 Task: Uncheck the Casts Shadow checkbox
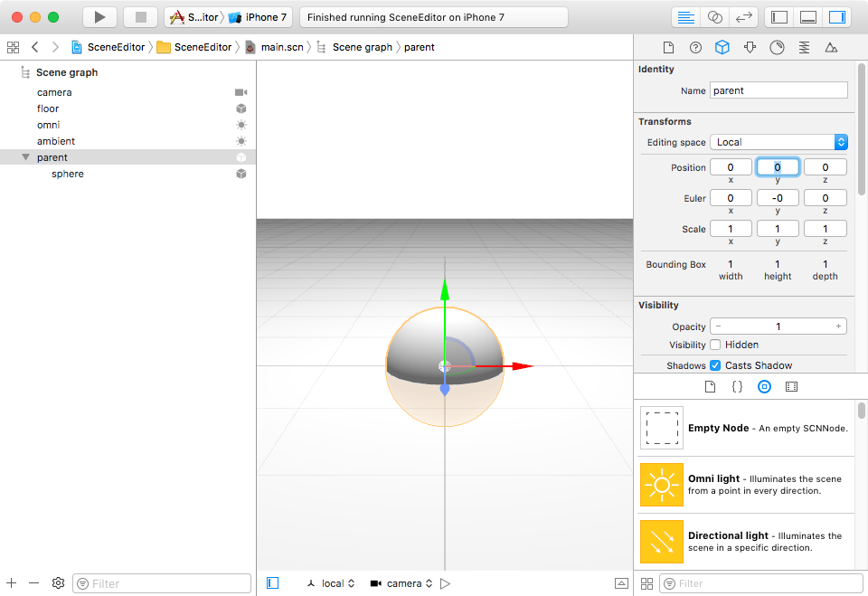click(715, 365)
